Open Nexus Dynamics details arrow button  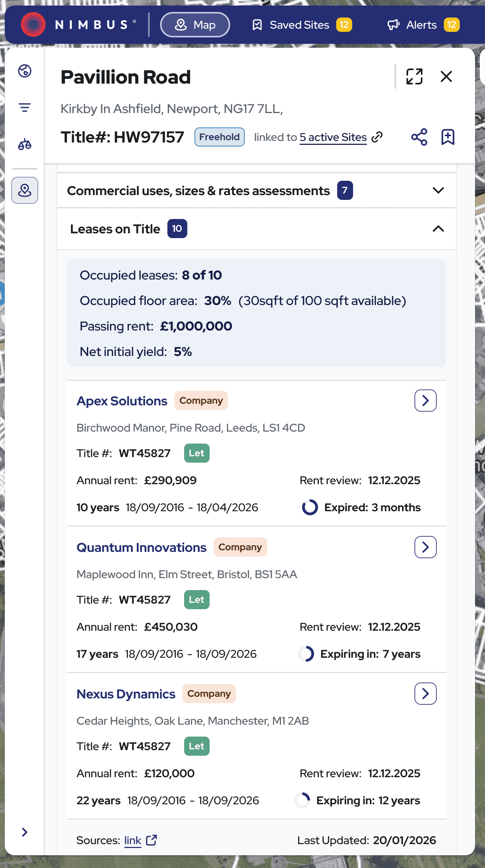coord(426,694)
